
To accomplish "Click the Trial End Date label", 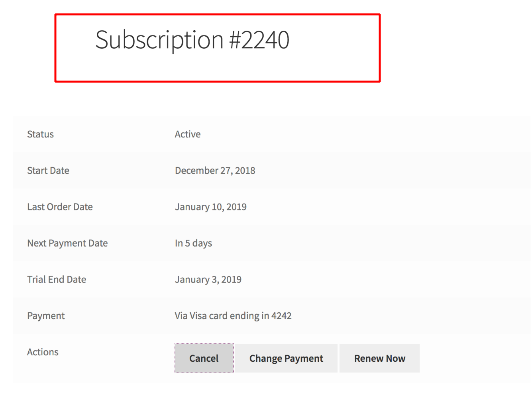I will pyautogui.click(x=56, y=279).
